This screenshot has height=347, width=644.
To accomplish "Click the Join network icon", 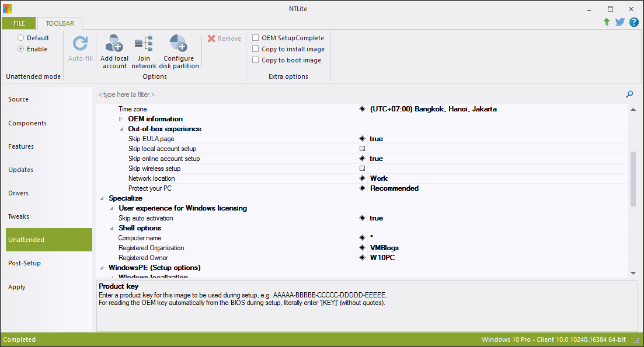I will click(144, 44).
